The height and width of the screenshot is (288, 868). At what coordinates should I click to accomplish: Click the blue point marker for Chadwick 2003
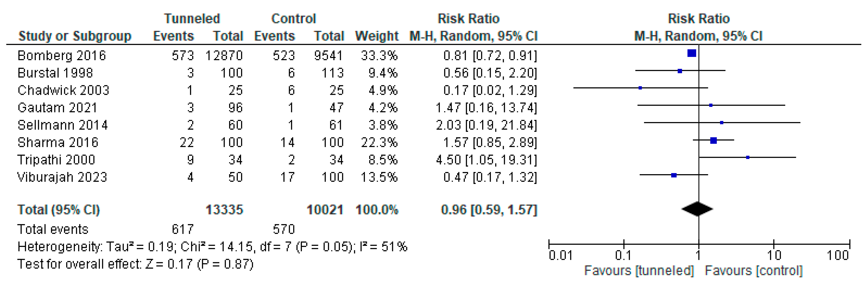[x=640, y=88]
